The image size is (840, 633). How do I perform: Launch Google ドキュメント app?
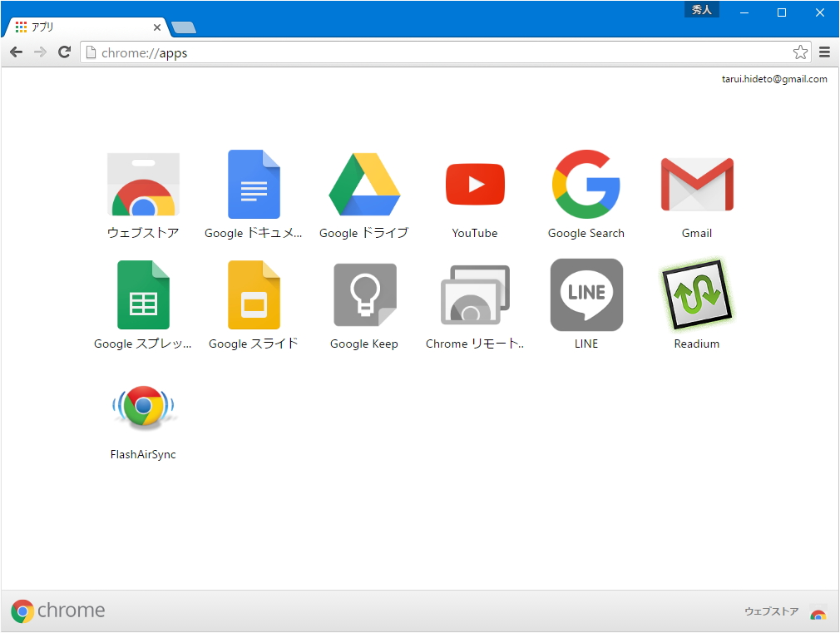254,185
